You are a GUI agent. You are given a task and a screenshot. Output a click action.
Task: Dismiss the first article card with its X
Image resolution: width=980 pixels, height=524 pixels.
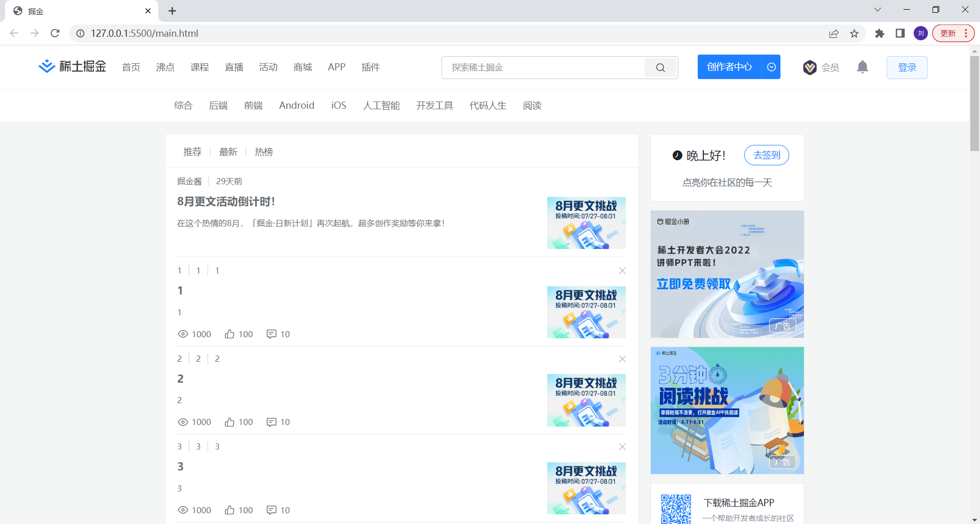click(x=622, y=271)
